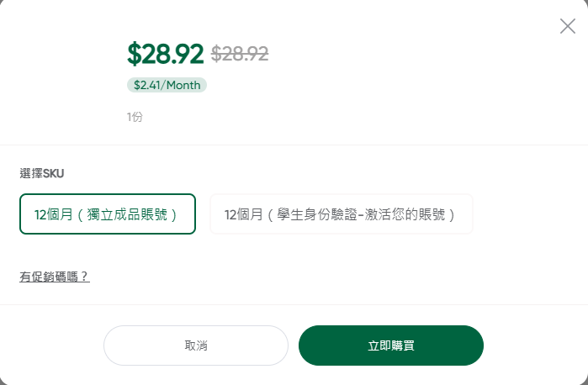The width and height of the screenshot is (588, 385).
Task: Cancel the purchase with the white 取消 button
Action: click(x=196, y=345)
